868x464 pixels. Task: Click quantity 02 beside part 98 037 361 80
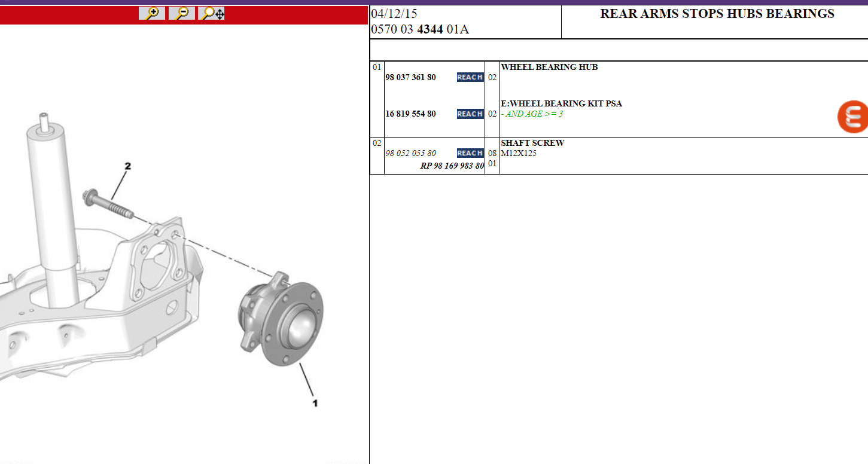[492, 77]
